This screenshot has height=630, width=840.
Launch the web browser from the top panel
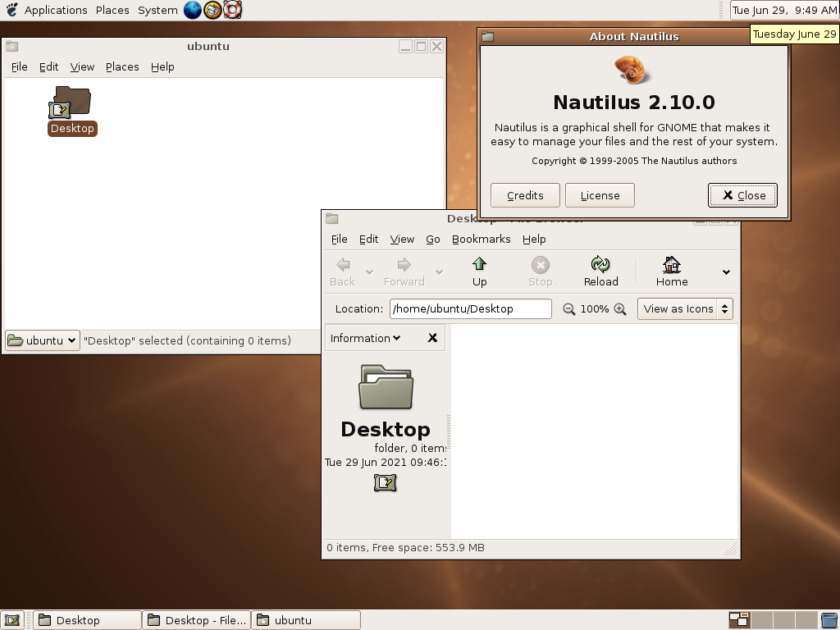coord(192,10)
